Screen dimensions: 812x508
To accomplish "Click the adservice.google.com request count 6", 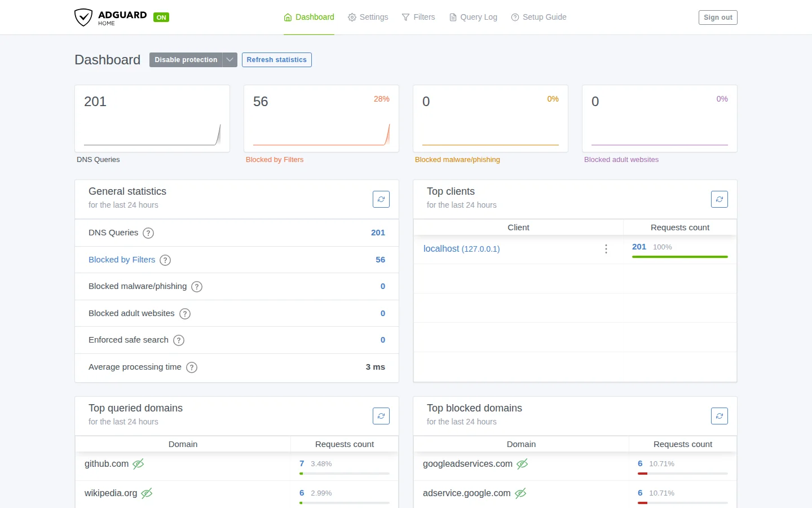I will point(640,493).
